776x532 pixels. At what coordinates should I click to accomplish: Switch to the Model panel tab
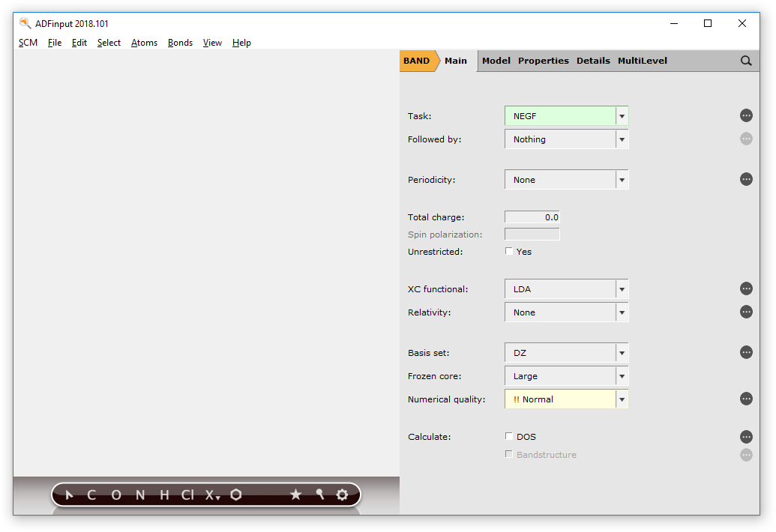click(x=496, y=61)
